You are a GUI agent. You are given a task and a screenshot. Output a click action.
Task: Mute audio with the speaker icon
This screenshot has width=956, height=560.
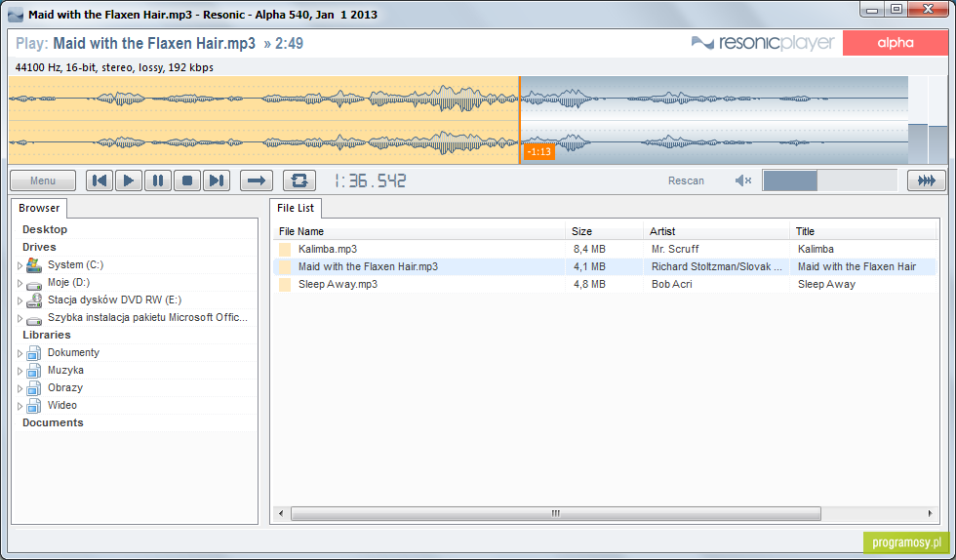point(742,180)
